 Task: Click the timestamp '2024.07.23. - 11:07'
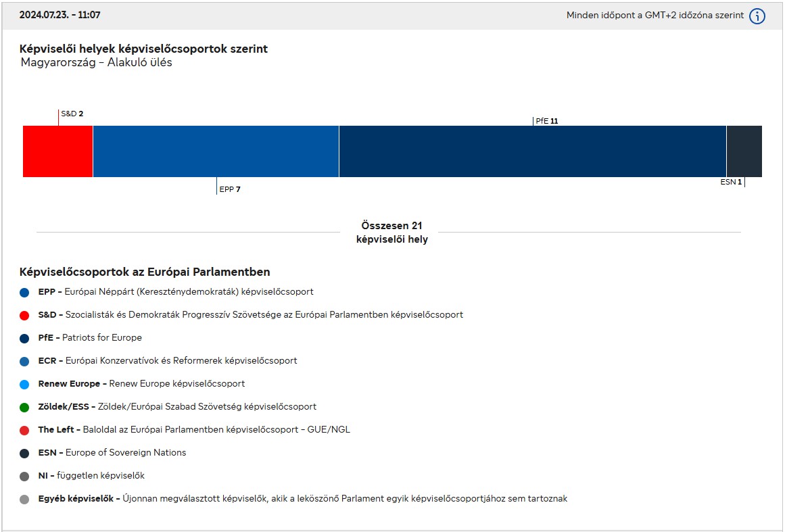click(60, 15)
